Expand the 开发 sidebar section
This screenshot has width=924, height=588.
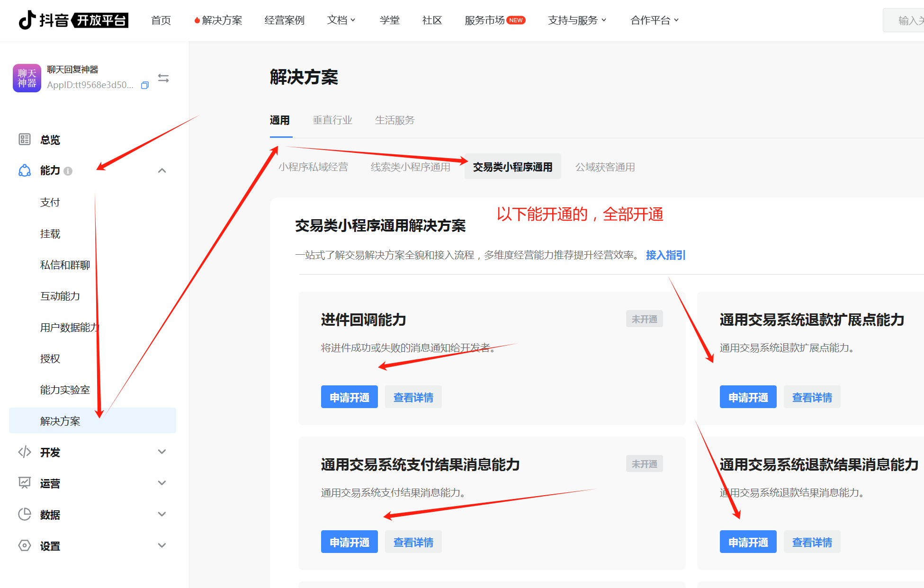tap(162, 452)
